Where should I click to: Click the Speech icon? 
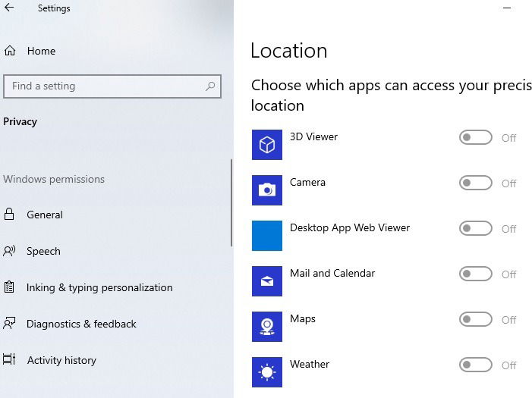(x=9, y=251)
